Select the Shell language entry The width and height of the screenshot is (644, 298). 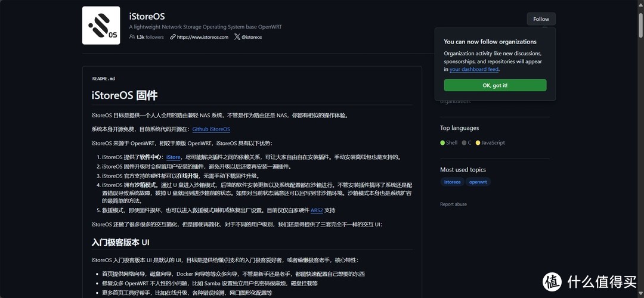click(x=448, y=143)
